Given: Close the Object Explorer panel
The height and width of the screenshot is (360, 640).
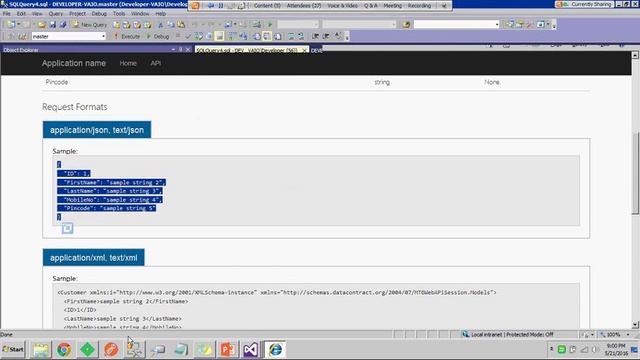Looking at the screenshot, I should tap(188, 49).
